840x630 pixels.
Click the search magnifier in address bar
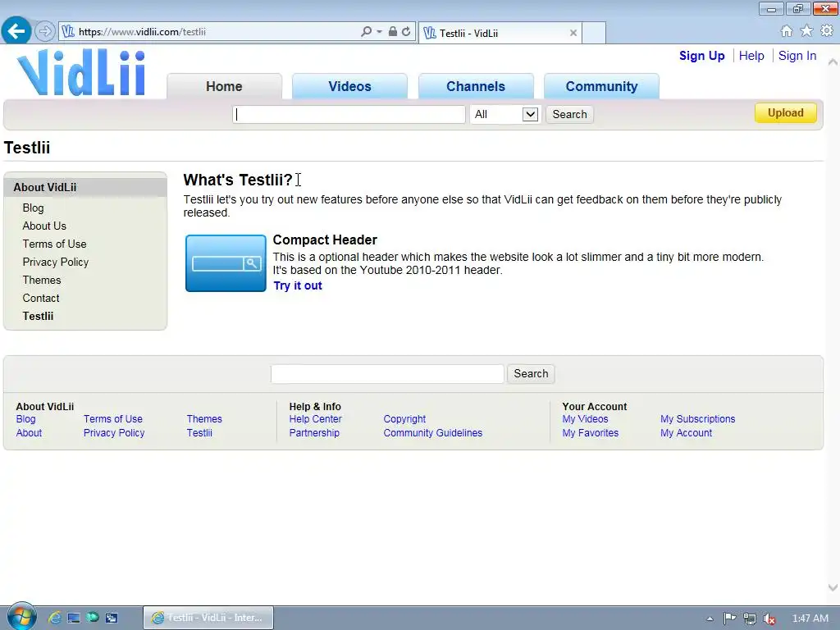click(x=366, y=32)
